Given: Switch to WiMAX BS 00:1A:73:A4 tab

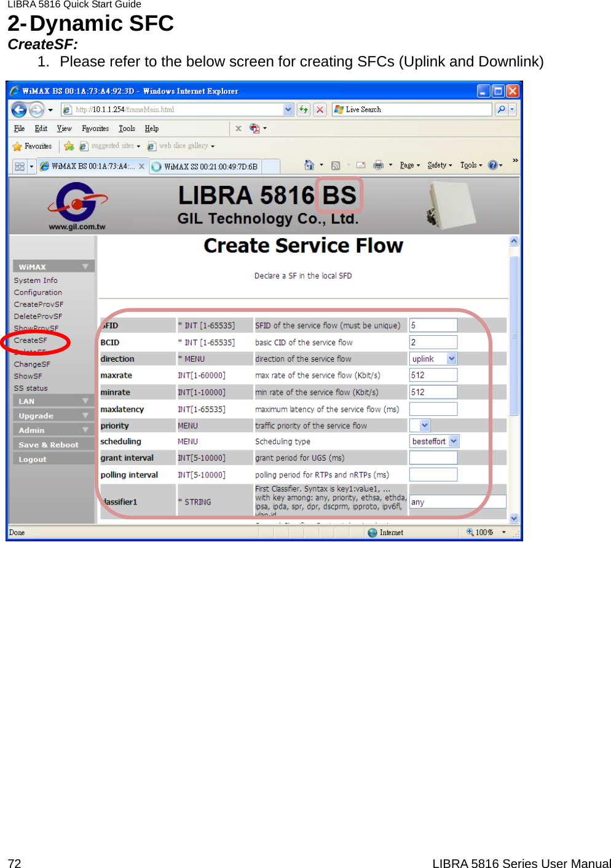Looking at the screenshot, I should [x=92, y=166].
